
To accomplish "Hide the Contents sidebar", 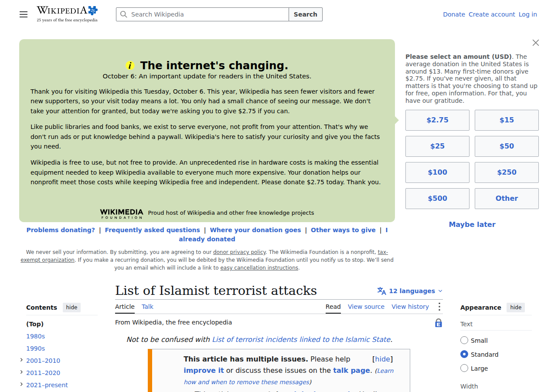I will (x=71, y=308).
